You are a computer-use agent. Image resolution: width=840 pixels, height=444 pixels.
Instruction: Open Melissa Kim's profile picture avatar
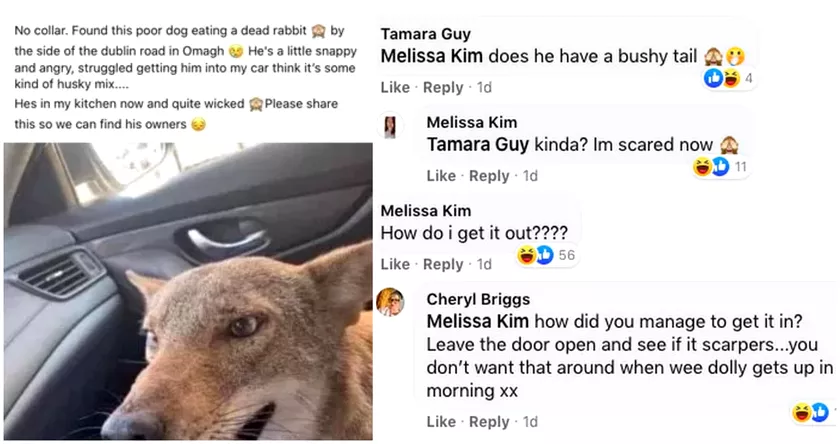pos(391,127)
